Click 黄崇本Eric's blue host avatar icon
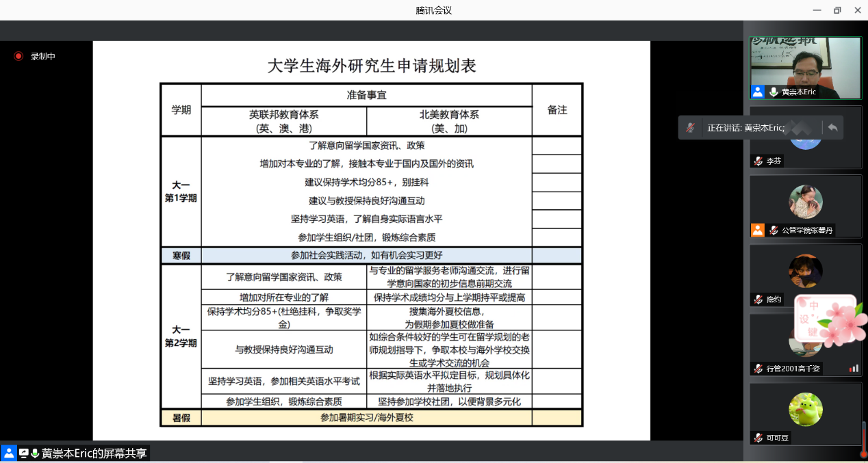The width and height of the screenshot is (868, 463). [x=757, y=92]
